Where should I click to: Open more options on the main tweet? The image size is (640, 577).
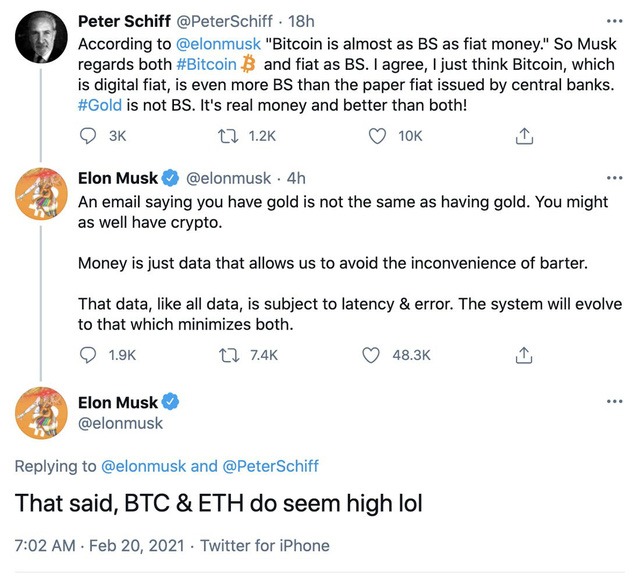614,402
